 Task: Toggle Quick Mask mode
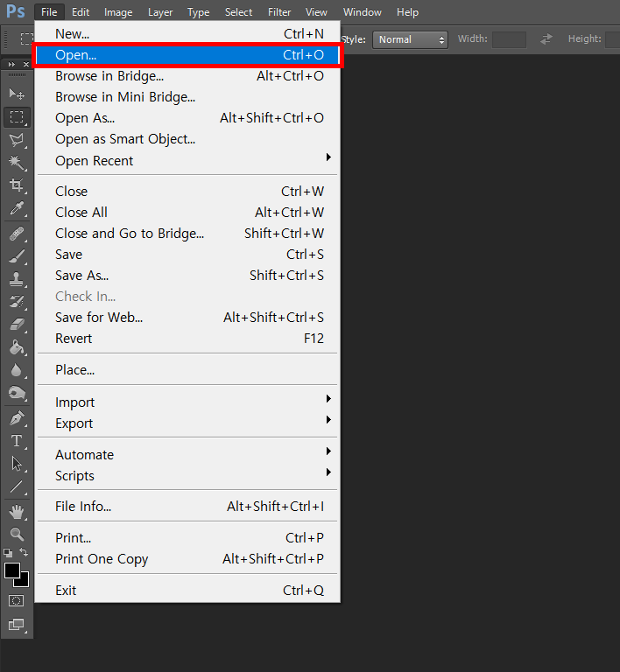point(17,601)
